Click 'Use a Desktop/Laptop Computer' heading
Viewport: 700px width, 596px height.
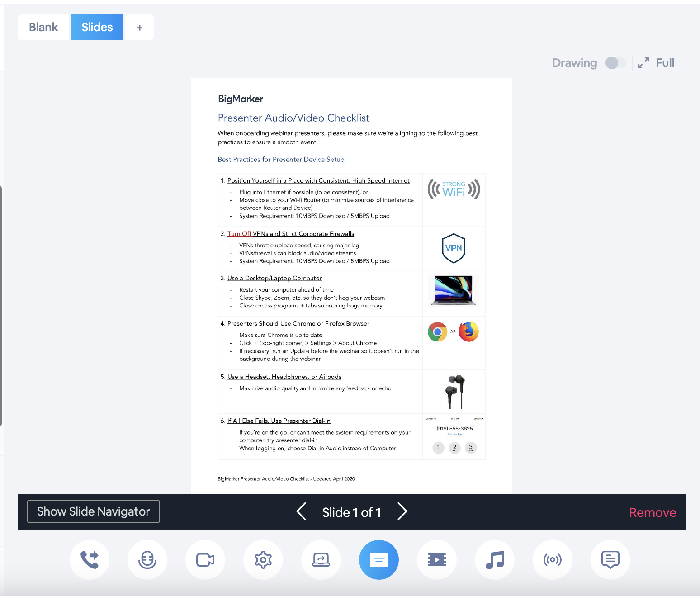(274, 278)
